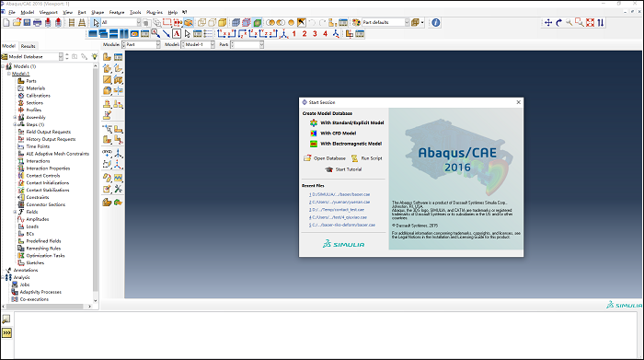644x360 pixels.
Task: Toggle Hidden render style cube
Action: tap(212, 23)
